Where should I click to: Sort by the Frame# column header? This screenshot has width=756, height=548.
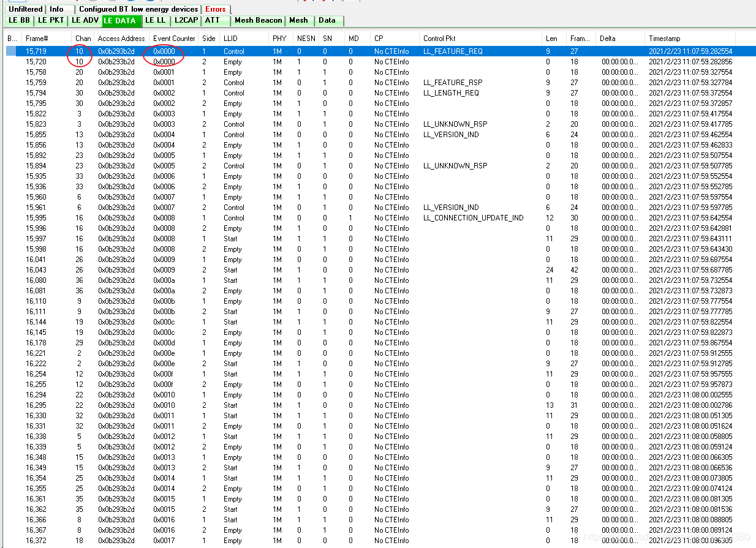47,39
